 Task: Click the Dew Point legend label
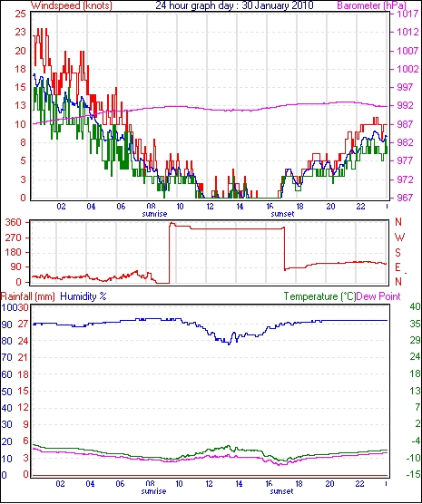(378, 296)
